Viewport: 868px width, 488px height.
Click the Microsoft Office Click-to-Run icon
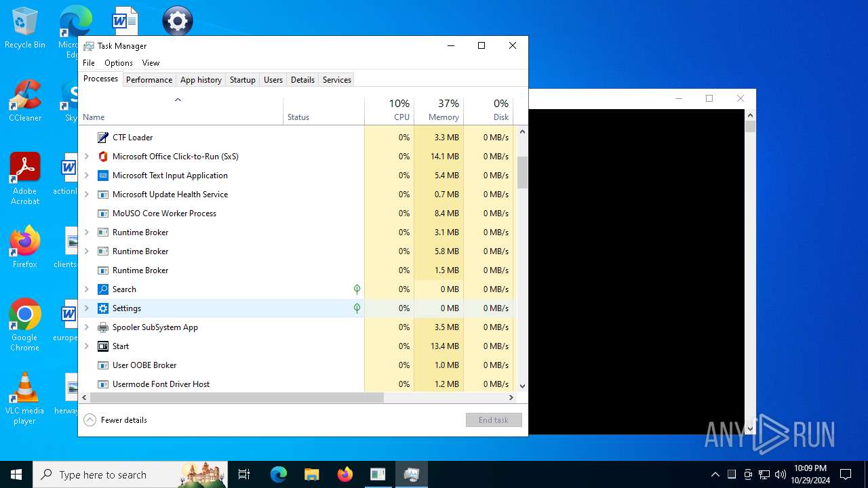click(103, 157)
